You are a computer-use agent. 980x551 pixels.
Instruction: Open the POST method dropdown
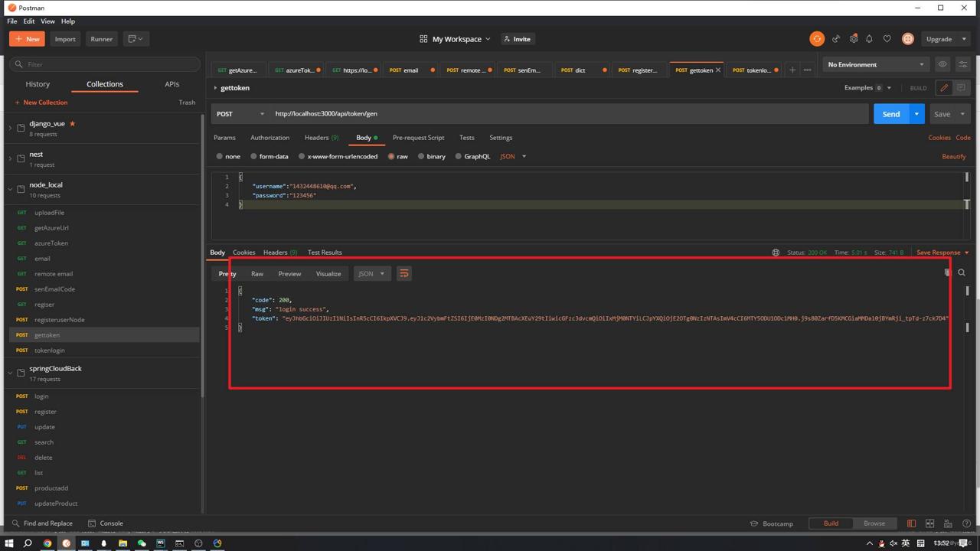(x=240, y=114)
